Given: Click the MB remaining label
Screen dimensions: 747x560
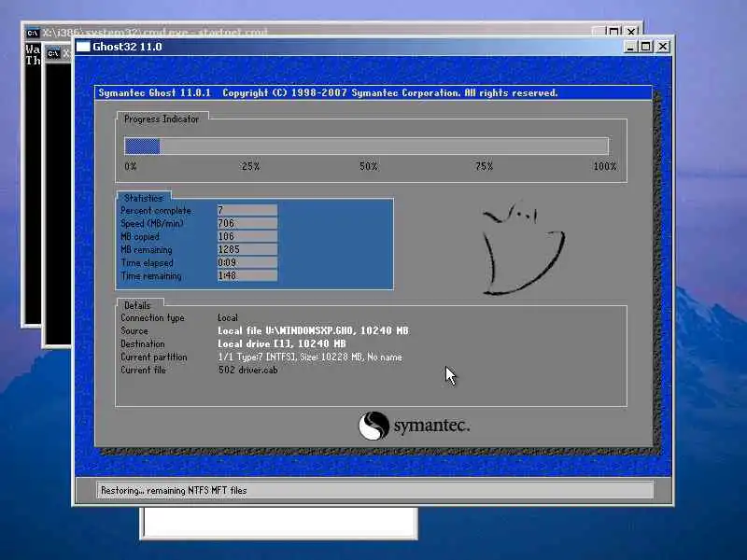Looking at the screenshot, I should point(147,249).
